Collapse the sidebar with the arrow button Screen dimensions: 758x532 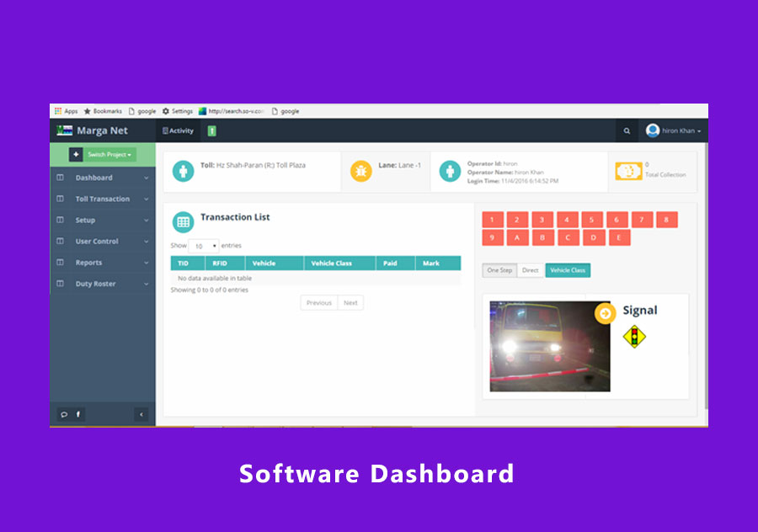[x=141, y=414]
